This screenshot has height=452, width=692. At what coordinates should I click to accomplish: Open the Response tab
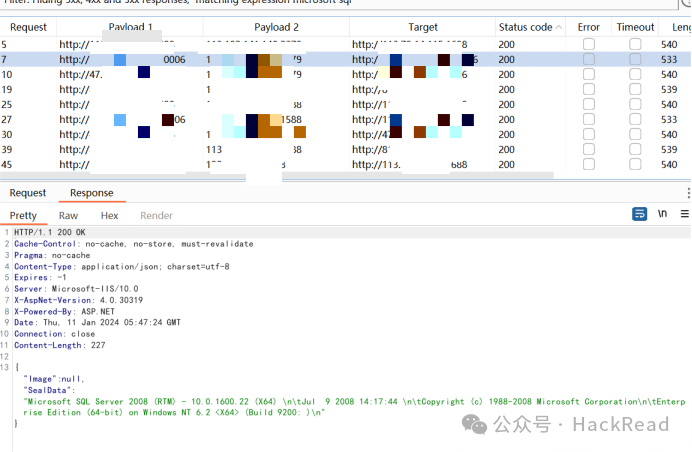click(x=92, y=193)
